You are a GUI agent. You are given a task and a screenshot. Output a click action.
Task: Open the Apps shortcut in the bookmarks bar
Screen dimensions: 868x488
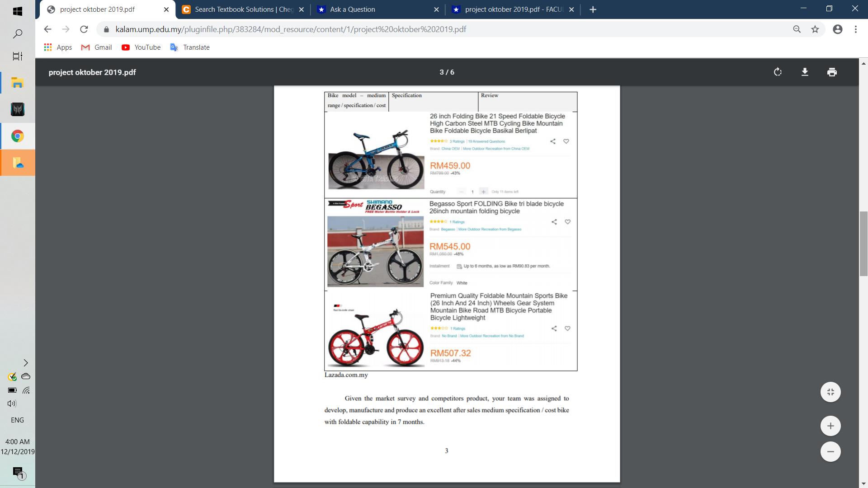pos(57,47)
